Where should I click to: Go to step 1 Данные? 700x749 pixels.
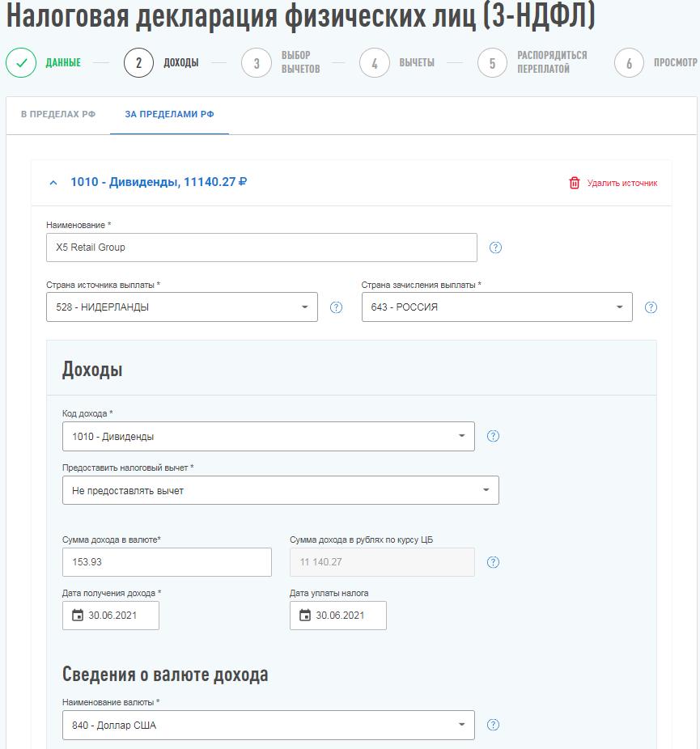coord(21,63)
